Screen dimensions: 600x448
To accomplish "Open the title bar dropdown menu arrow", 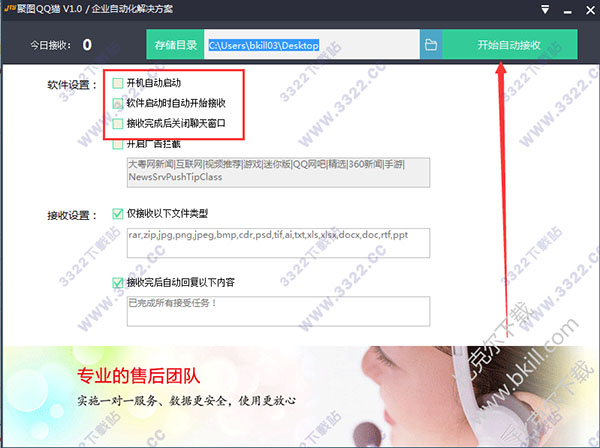I will coord(545,9).
